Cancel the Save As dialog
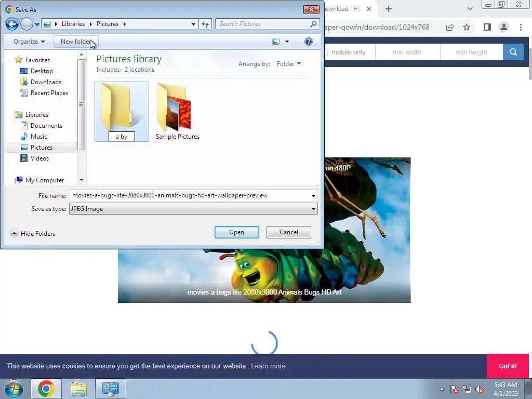 click(289, 232)
